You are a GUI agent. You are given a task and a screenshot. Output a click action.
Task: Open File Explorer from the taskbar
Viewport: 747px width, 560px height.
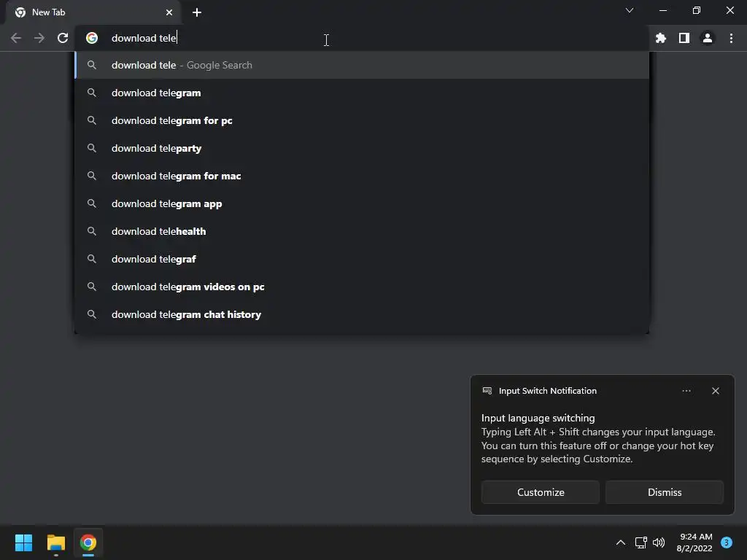coord(56,542)
